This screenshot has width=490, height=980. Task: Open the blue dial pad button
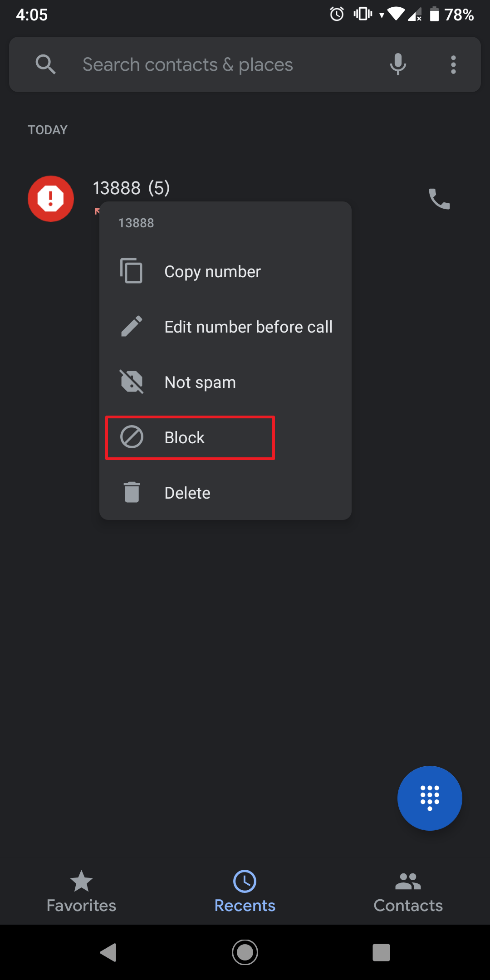pyautogui.click(x=429, y=798)
